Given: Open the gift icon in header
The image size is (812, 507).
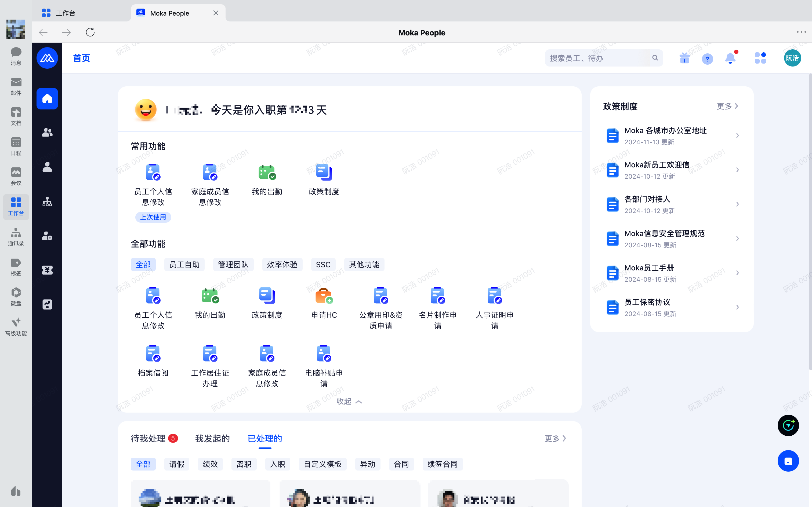Looking at the screenshot, I should pyautogui.click(x=684, y=58).
